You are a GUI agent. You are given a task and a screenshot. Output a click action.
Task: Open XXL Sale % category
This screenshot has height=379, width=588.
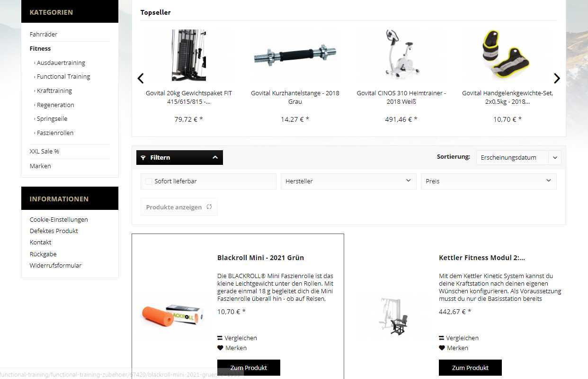point(45,151)
